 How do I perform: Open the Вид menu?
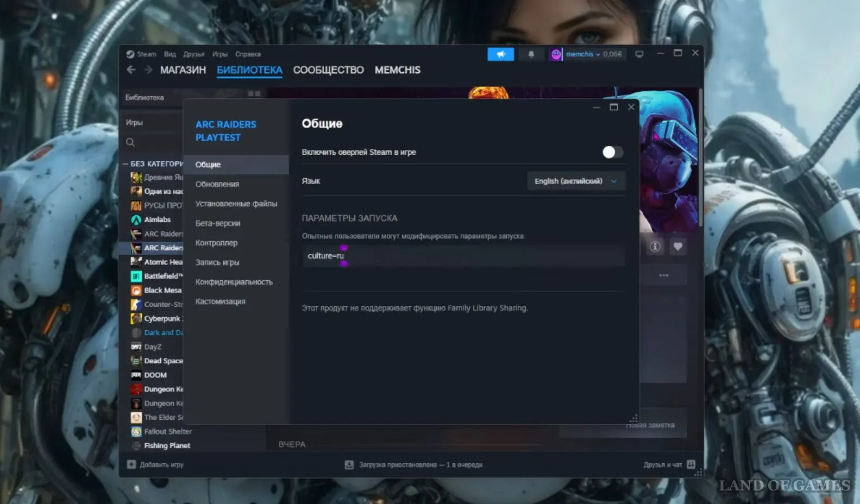pyautogui.click(x=170, y=54)
